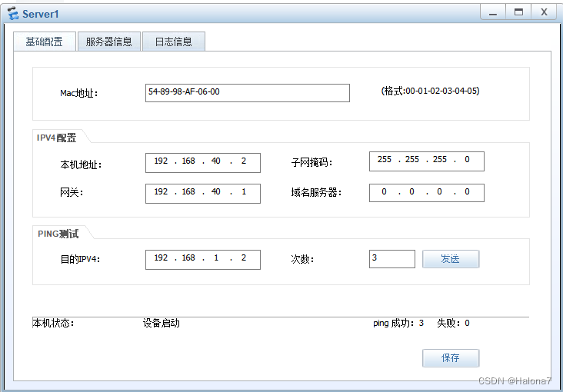Screen dimensions: 563x392
Task: Click the 设备启动 status text
Action: pyautogui.click(x=162, y=323)
